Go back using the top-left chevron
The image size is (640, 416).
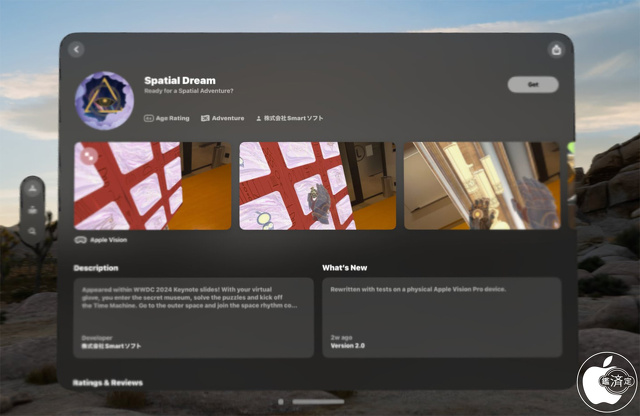tap(76, 50)
